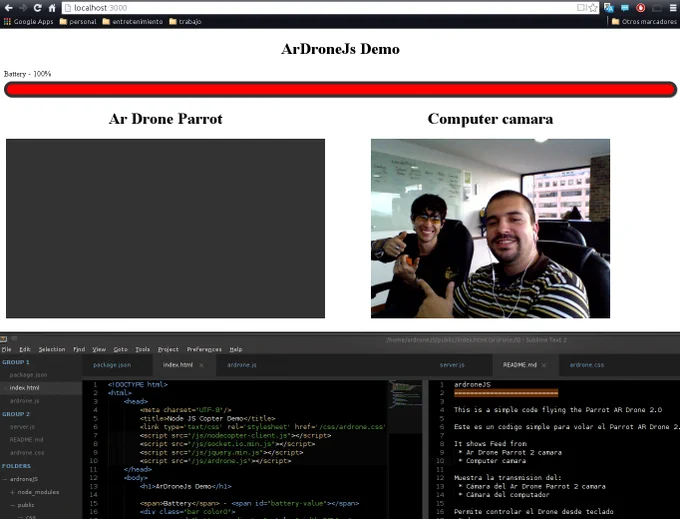Bookmark this page with the star icon
Viewport: 680px width, 519px height.
click(x=593, y=8)
